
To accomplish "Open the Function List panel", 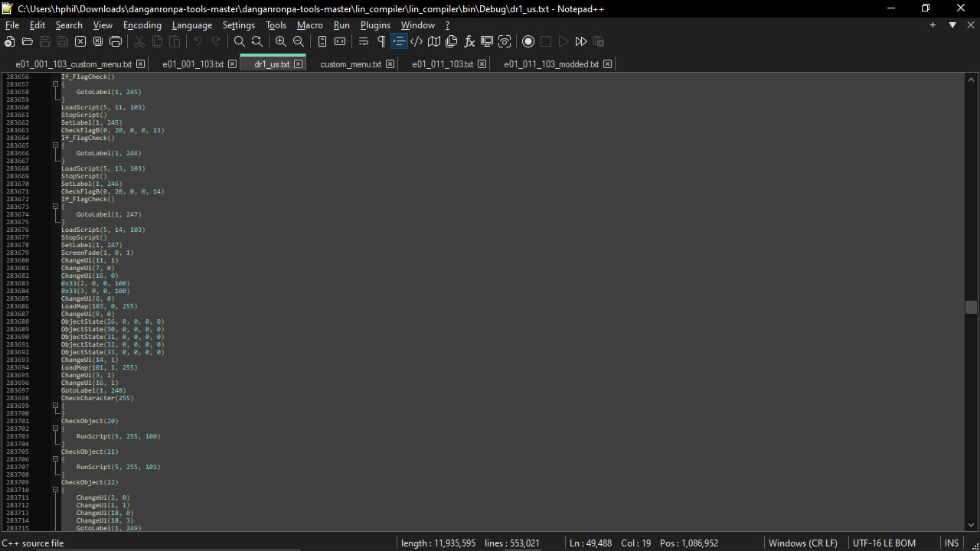I will (x=469, y=41).
